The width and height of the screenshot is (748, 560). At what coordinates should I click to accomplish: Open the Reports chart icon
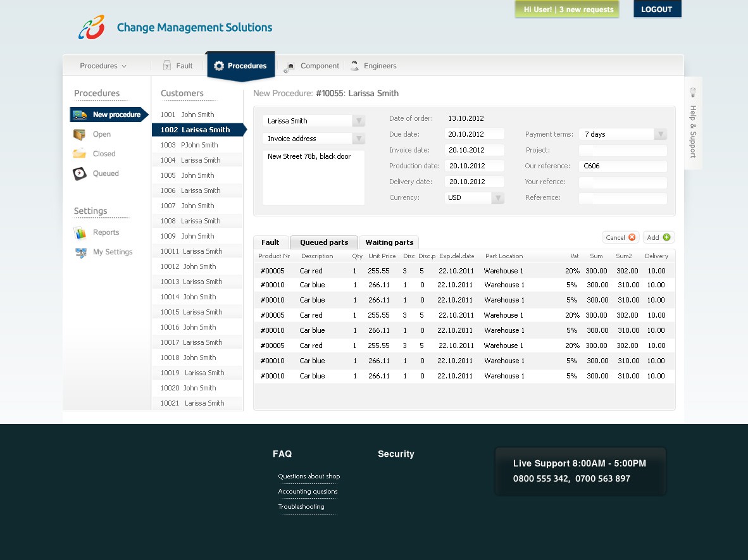(80, 233)
